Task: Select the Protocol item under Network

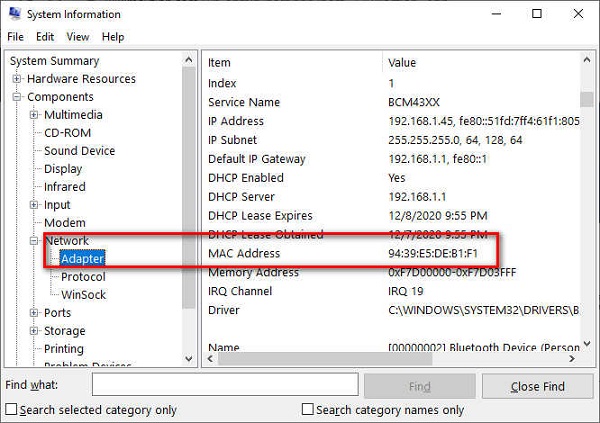Action: [x=83, y=277]
